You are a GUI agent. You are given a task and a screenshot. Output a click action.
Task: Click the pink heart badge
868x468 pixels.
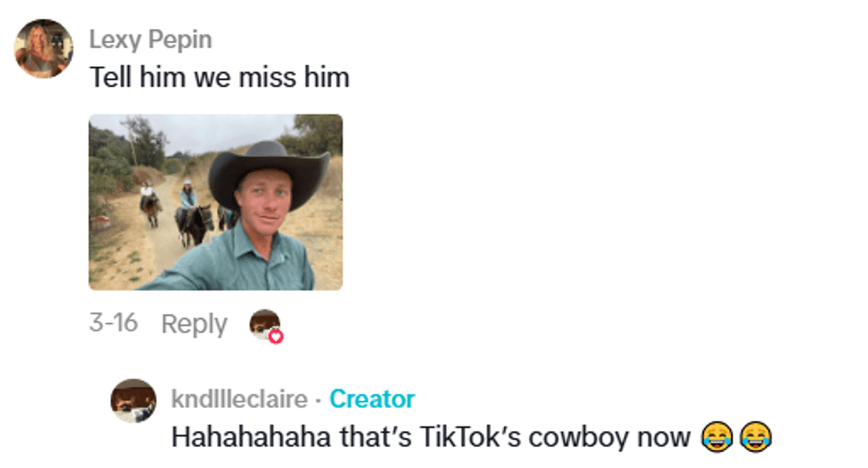(x=275, y=336)
